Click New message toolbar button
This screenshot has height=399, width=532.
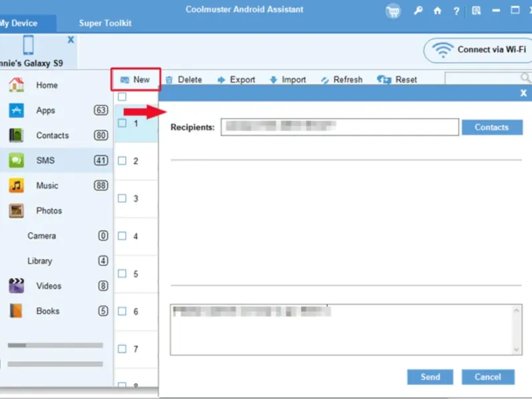pyautogui.click(x=136, y=79)
